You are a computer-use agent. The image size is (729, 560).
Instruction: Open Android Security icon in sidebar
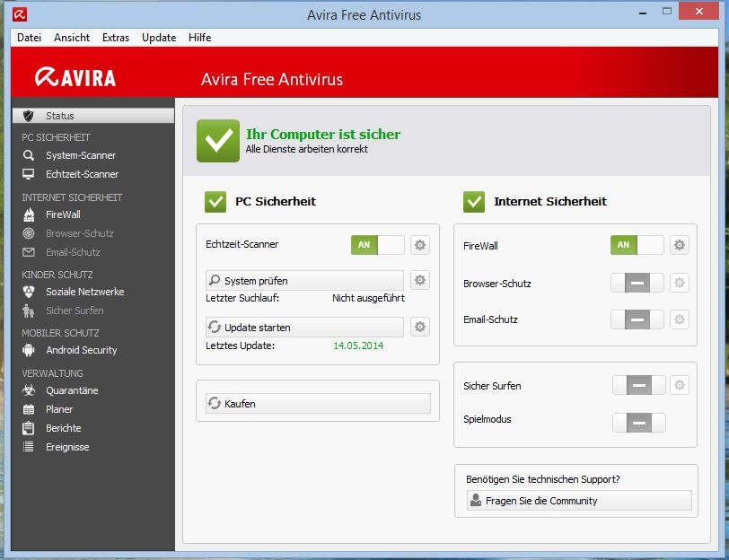click(29, 350)
